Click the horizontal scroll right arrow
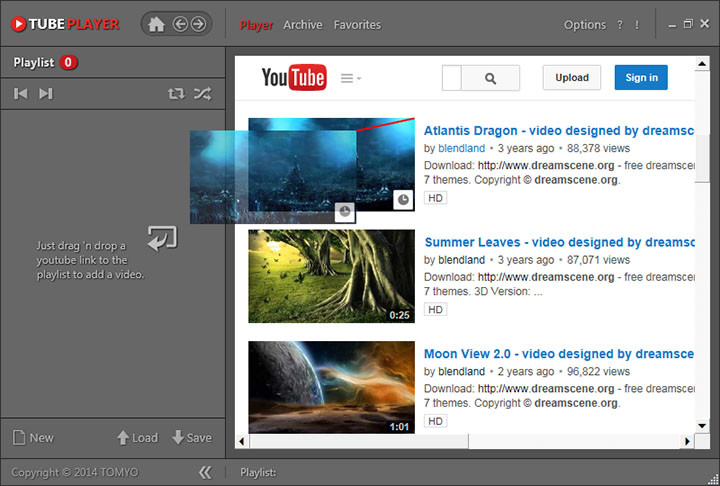The height and width of the screenshot is (486, 720). pyautogui.click(x=687, y=441)
